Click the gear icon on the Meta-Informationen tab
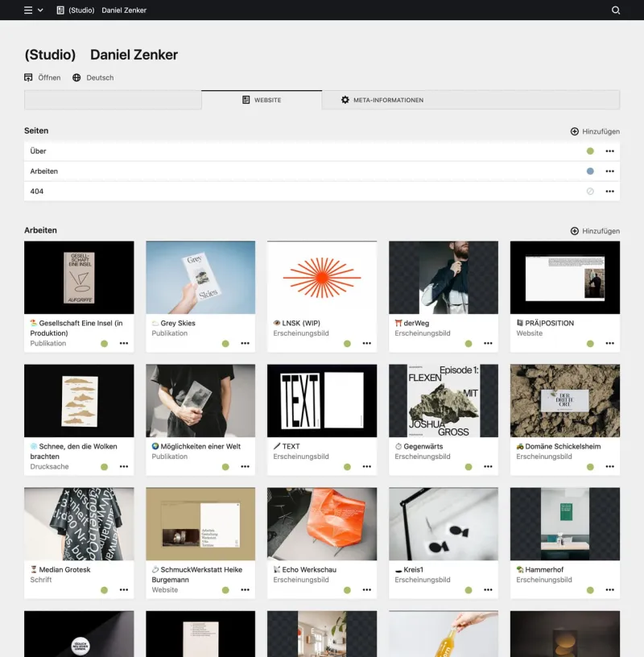The height and width of the screenshot is (657, 644). click(x=344, y=100)
